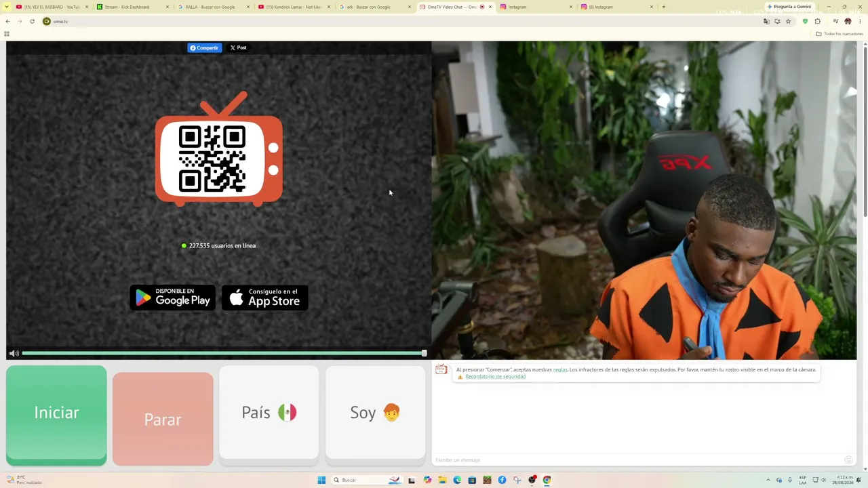868x488 pixels.
Task: Open the Windows Start menu
Action: pyautogui.click(x=321, y=480)
